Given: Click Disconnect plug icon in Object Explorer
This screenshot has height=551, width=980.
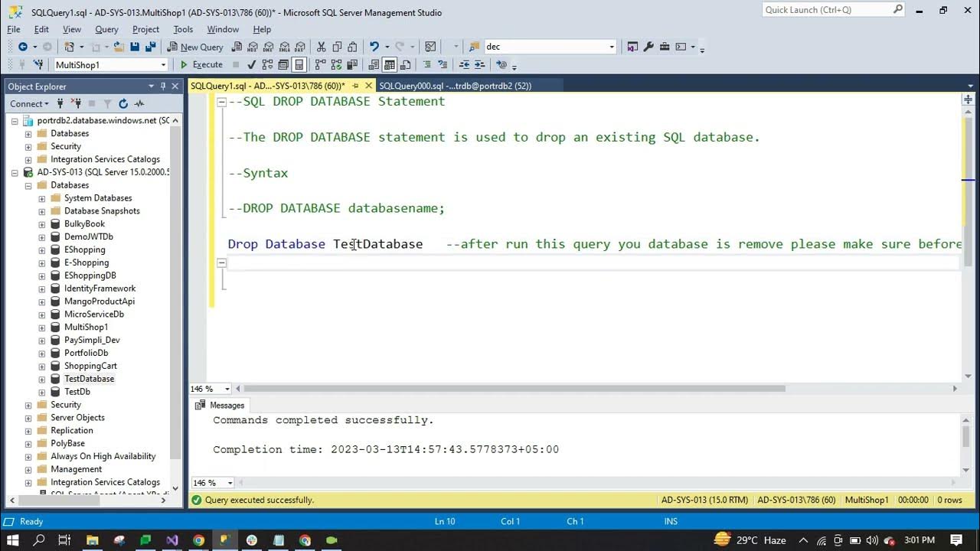Looking at the screenshot, I should (x=76, y=103).
